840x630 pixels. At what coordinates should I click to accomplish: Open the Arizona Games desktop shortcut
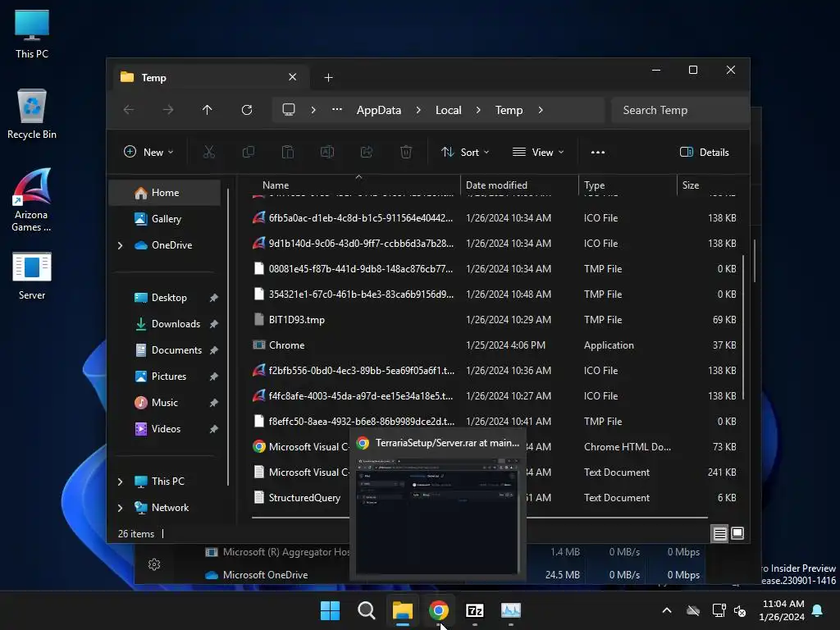(32, 200)
